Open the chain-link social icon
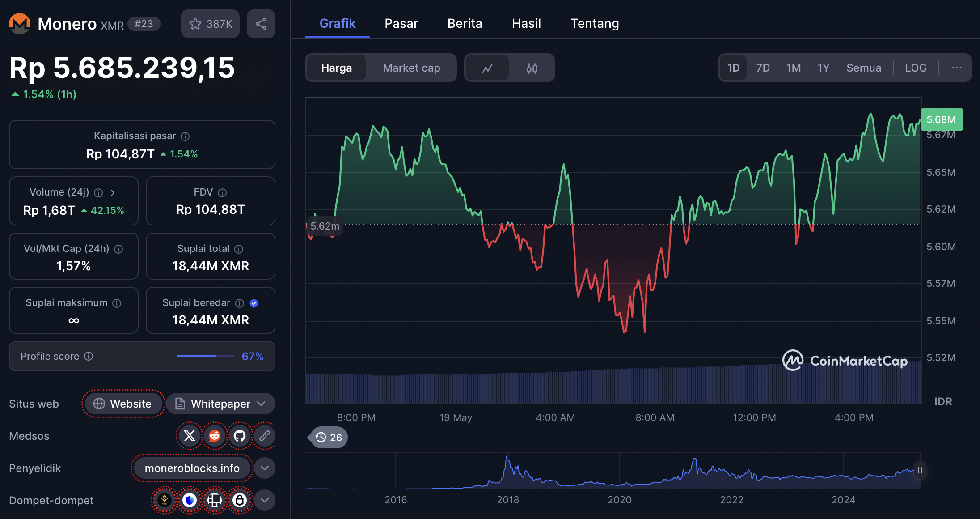 tap(265, 436)
